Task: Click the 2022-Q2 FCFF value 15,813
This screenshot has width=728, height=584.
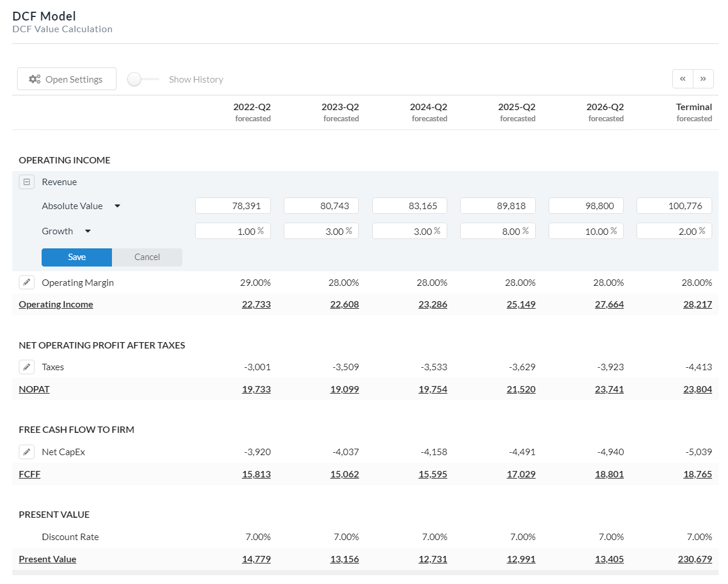Action: click(256, 474)
